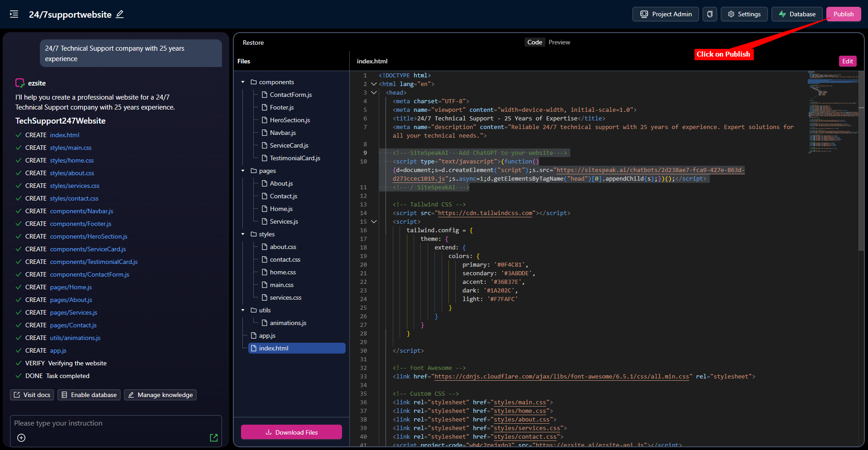Switch to the Code tab
868x450 pixels.
tap(535, 42)
